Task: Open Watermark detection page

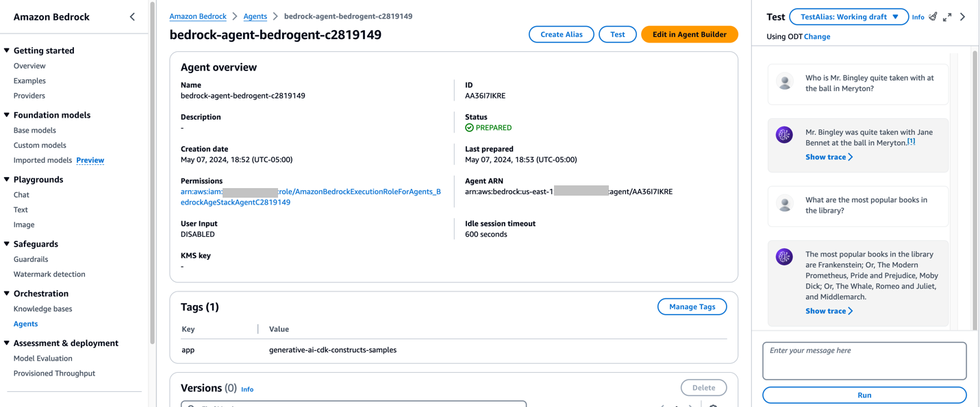Action: 49,274
